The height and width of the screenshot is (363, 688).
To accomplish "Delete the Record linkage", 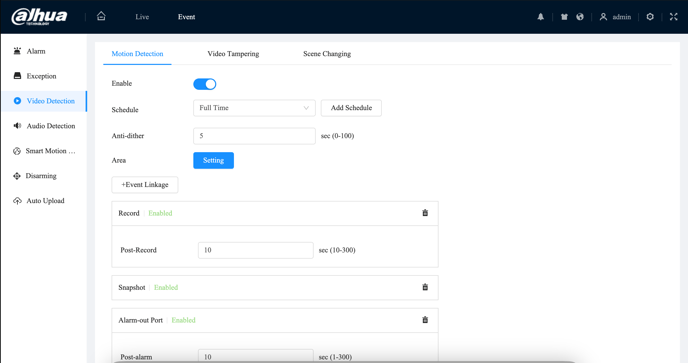I will tap(425, 213).
